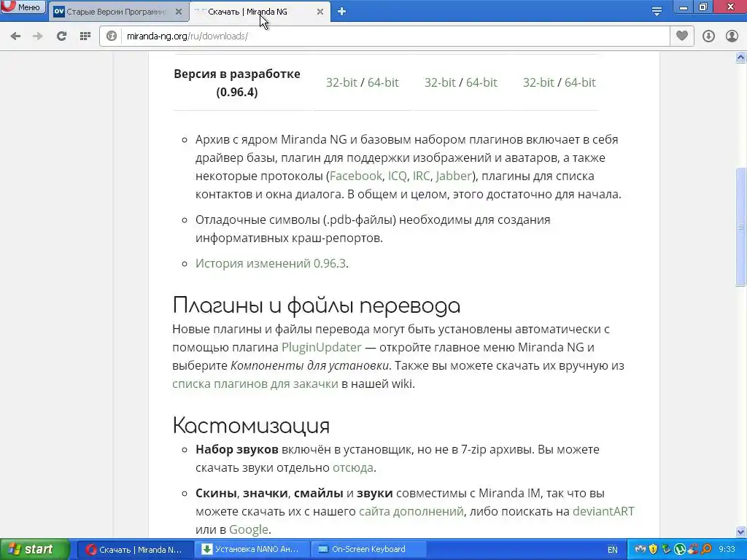This screenshot has width=747, height=560.
Task: Open the uTorrent tray icon
Action: pyautogui.click(x=680, y=550)
